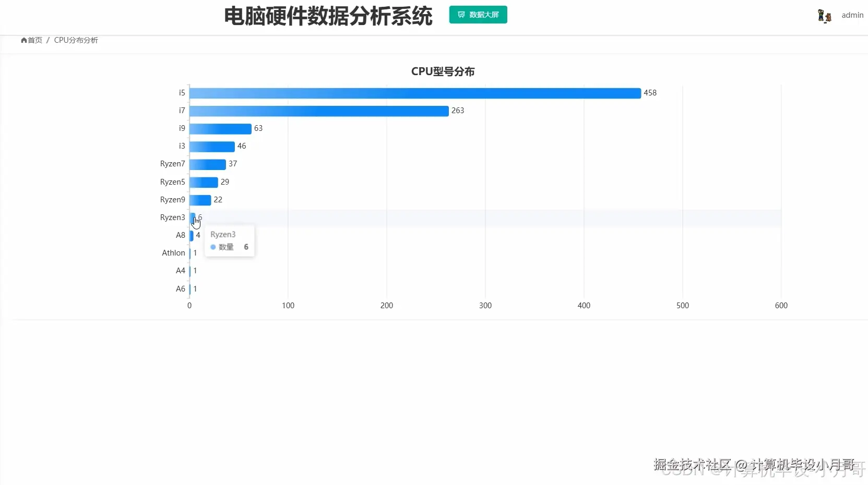The width and height of the screenshot is (868, 485).
Task: Click the value label 22
Action: [x=218, y=200]
